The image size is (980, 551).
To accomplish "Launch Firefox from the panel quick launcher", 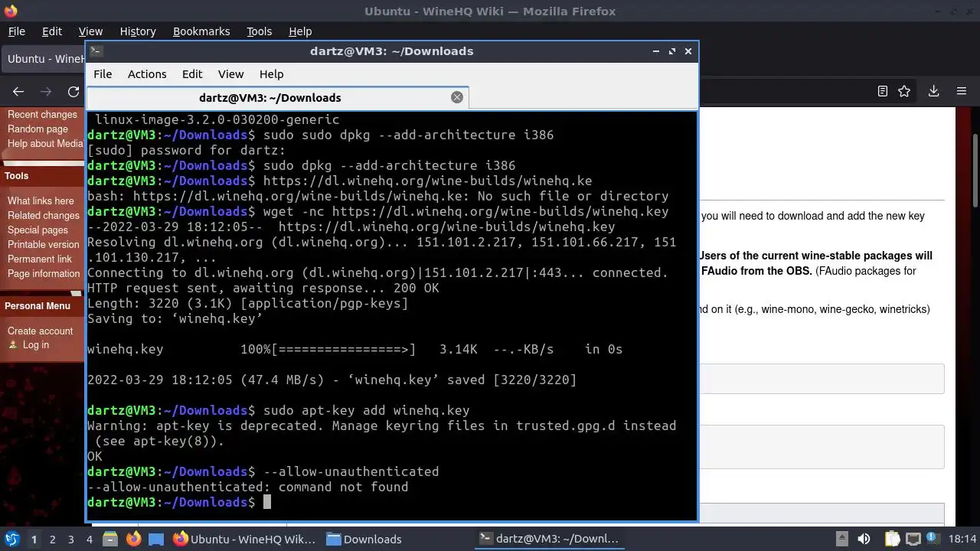I will tap(133, 539).
